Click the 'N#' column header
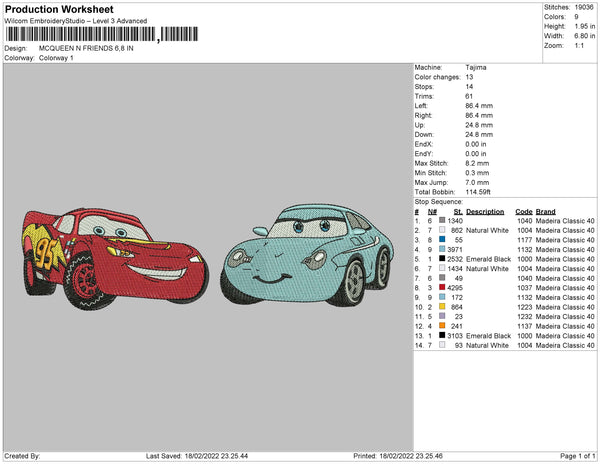The width and height of the screenshot is (600, 464). [432, 212]
